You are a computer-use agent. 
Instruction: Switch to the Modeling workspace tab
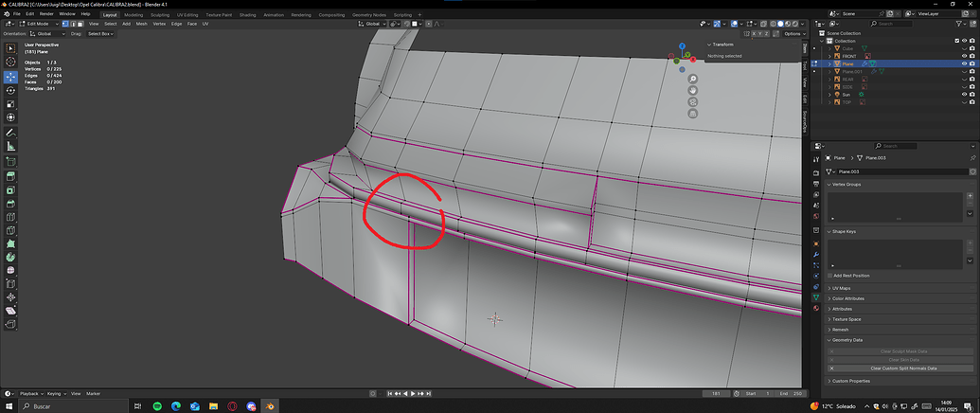(134, 14)
